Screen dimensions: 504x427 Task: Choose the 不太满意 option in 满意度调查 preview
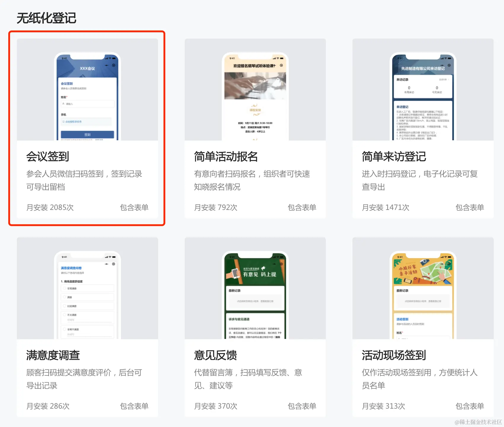pos(64,315)
